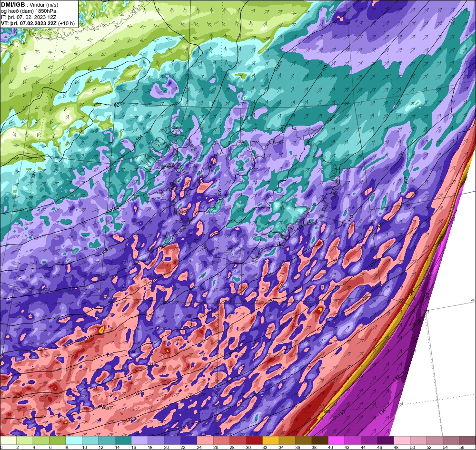476x450 pixels.
Task: Click the '10W' longitude label
Action: click(x=405, y=181)
